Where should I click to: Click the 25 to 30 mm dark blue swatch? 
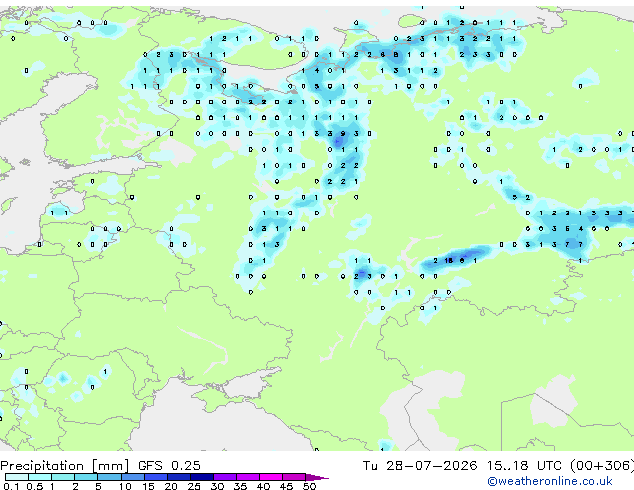201,477
